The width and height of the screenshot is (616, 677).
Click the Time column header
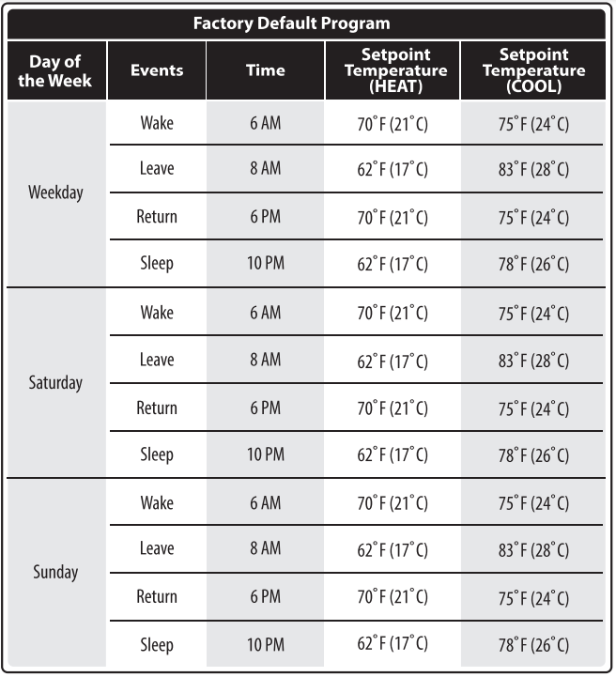click(266, 70)
